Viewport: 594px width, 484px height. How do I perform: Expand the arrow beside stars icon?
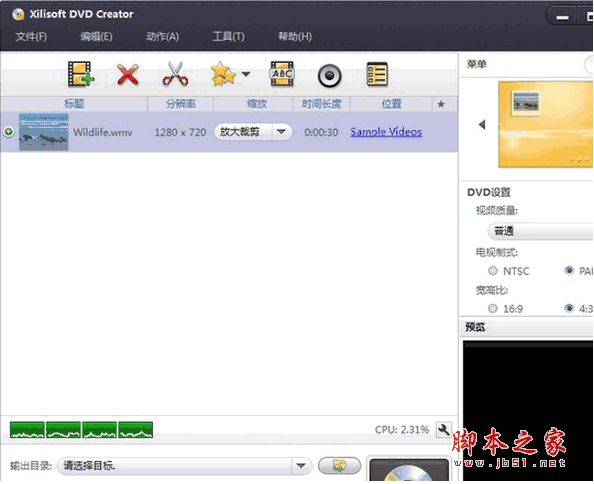click(246, 74)
